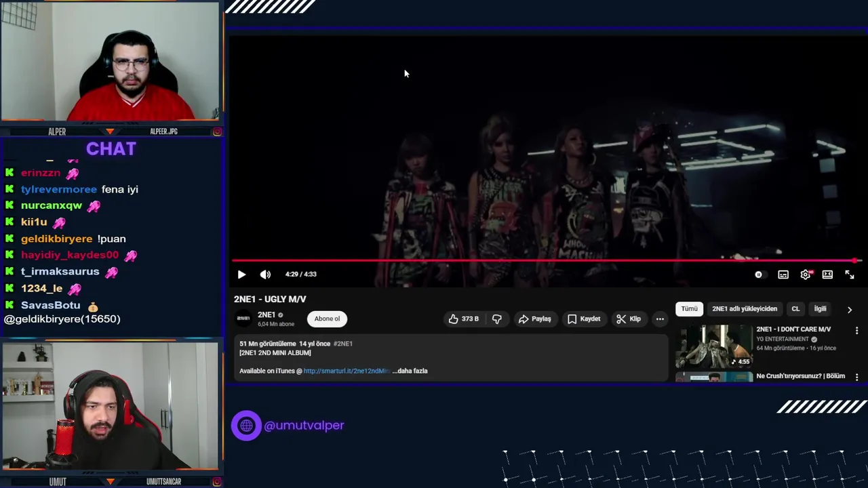Switch to theater mode view
The image size is (868, 488).
[827, 274]
